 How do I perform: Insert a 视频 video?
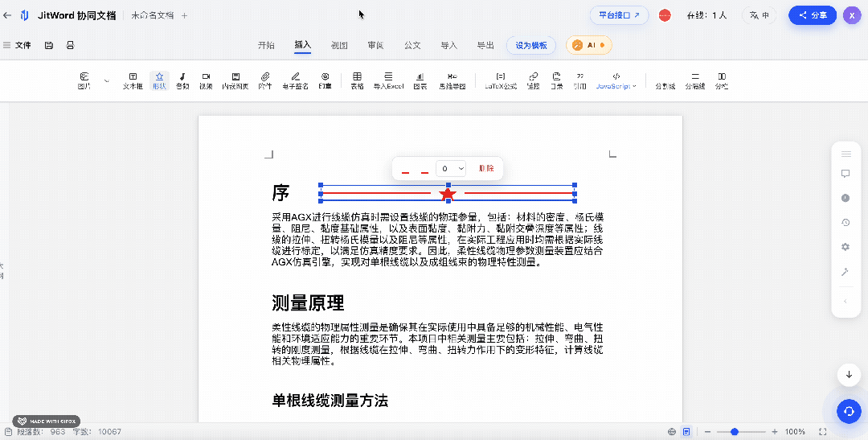pos(206,80)
